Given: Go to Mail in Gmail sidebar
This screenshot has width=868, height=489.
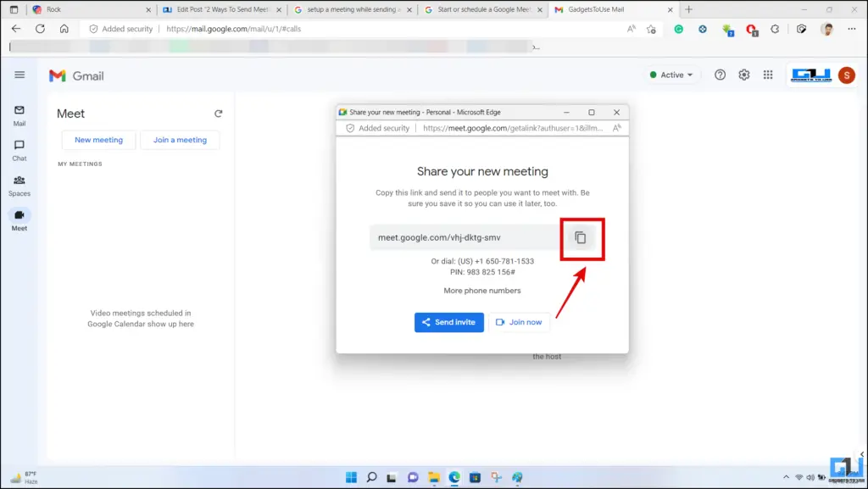Looking at the screenshot, I should click(19, 115).
